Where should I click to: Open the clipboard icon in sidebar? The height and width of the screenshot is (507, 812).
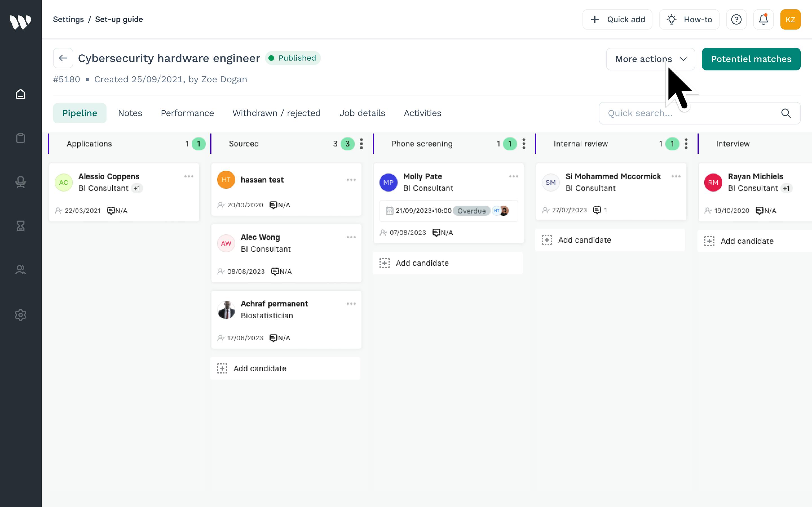21,138
